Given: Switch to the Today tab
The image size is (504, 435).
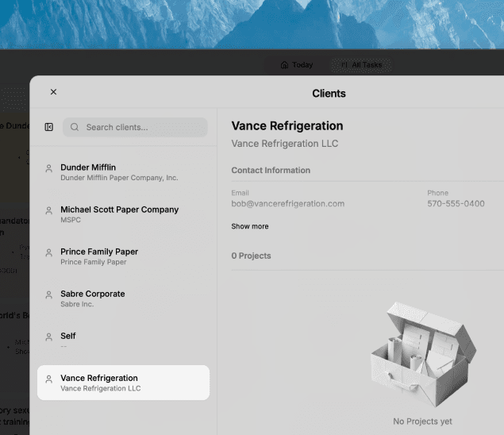Looking at the screenshot, I should 297,65.
